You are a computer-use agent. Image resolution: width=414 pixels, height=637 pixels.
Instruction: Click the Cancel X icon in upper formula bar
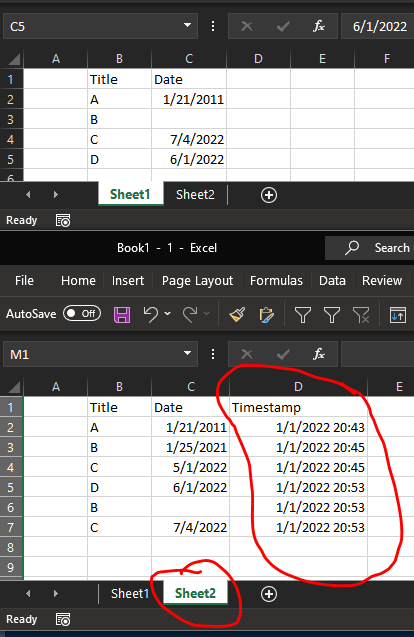(247, 26)
